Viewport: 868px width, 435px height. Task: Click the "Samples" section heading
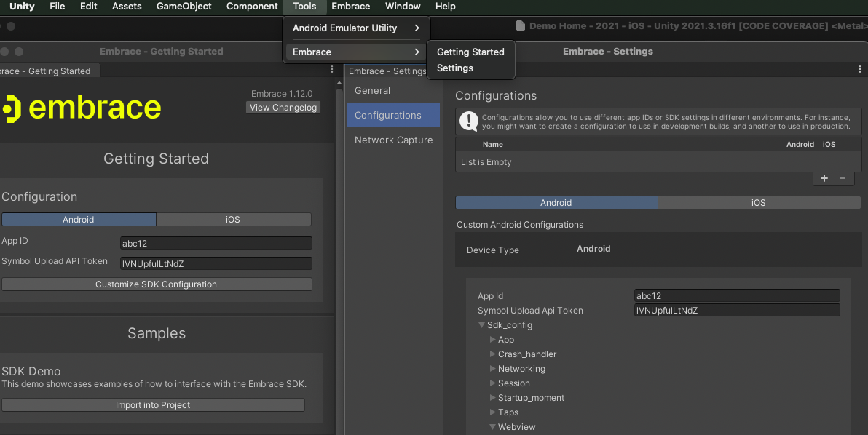pyautogui.click(x=157, y=333)
